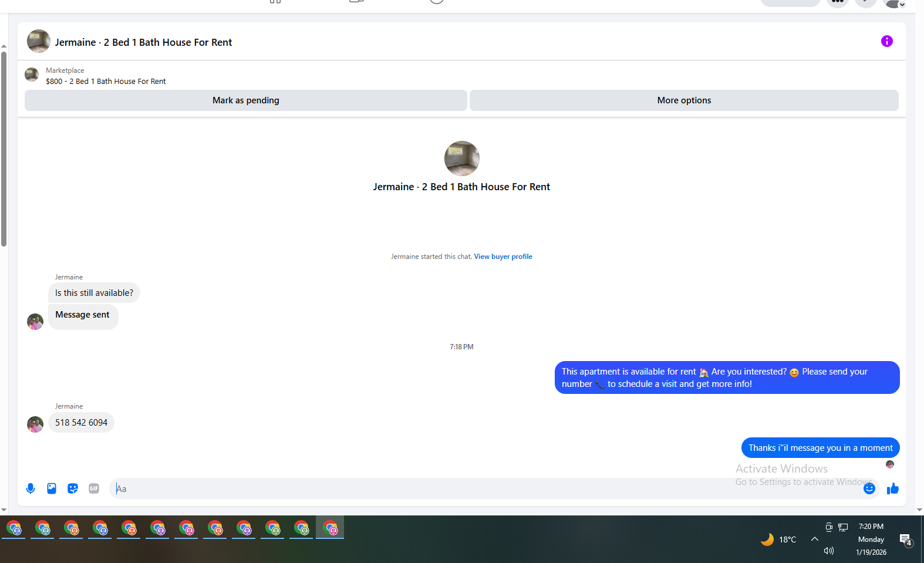Click the 'Is this still available?' message
This screenshot has width=924, height=563.
94,293
